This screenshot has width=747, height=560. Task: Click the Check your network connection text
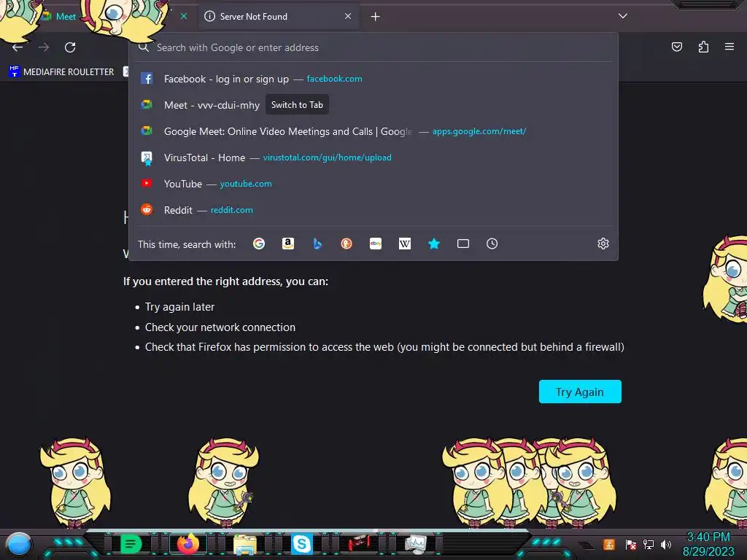[220, 327]
